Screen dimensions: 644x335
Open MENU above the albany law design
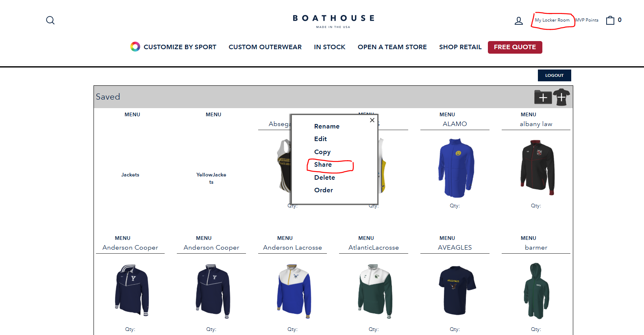(x=529, y=115)
